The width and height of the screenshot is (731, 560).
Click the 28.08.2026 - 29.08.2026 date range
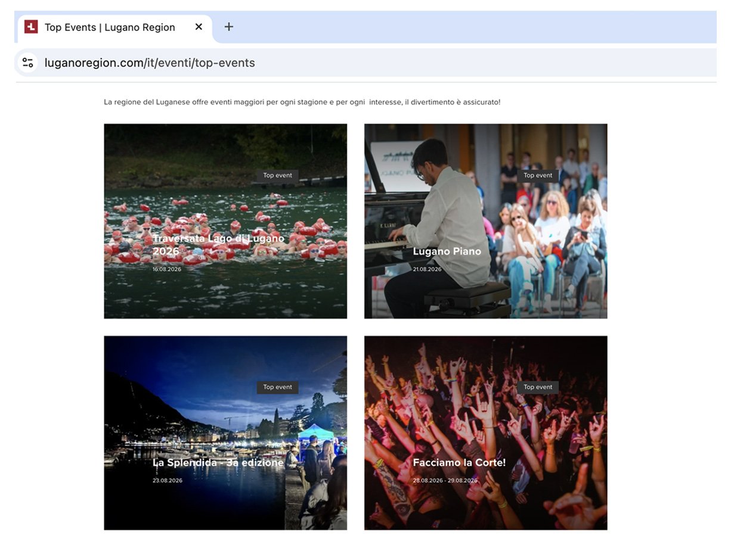coord(445,481)
